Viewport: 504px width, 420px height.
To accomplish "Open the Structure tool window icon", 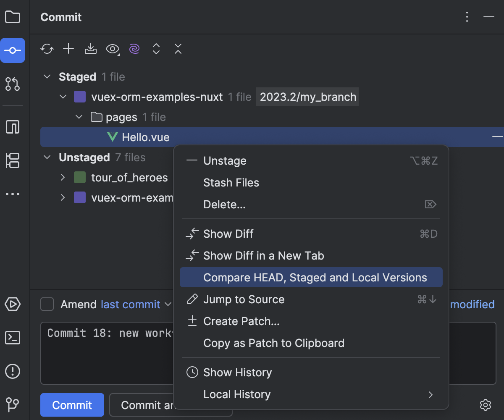I will pos(13,160).
